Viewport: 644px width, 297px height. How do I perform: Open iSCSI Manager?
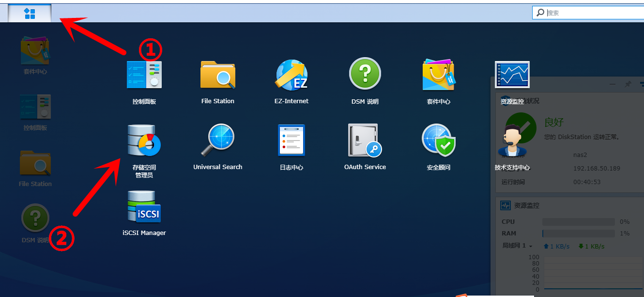[x=144, y=207]
